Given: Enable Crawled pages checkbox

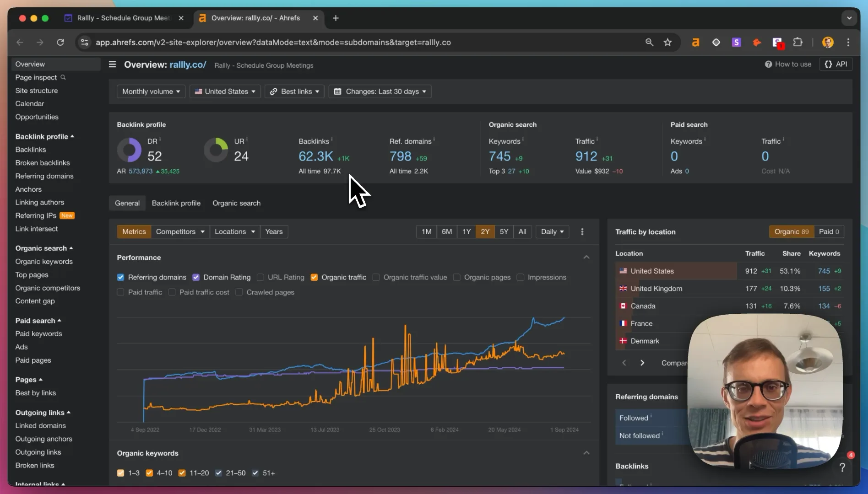Looking at the screenshot, I should coord(239,292).
